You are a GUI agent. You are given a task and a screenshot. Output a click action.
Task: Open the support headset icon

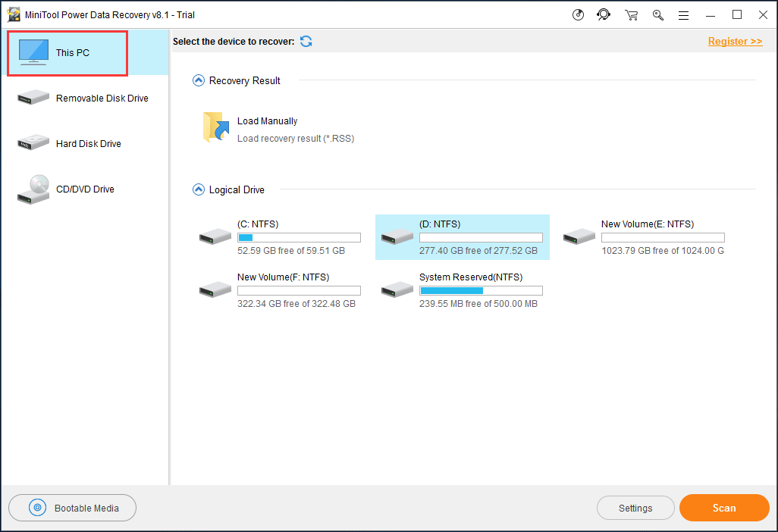(x=604, y=15)
